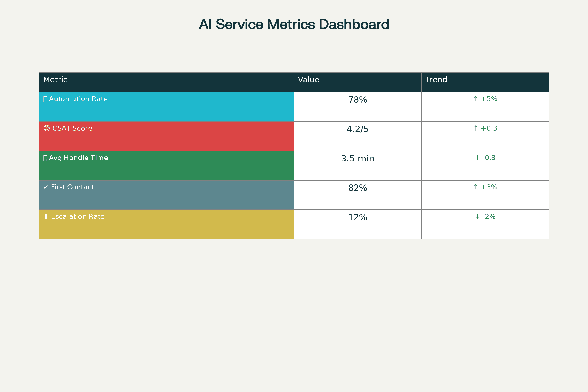
Task: Click the smiley icon beside CSAT Score
Action: tap(47, 128)
